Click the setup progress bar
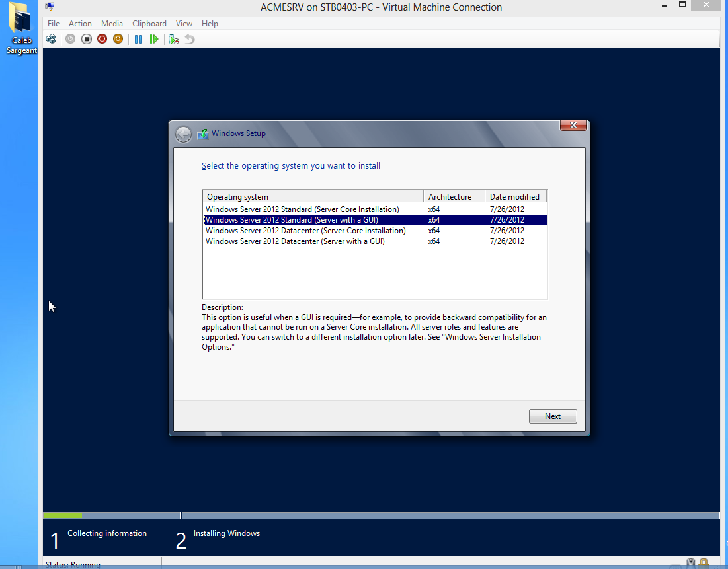728x569 pixels. (x=381, y=515)
